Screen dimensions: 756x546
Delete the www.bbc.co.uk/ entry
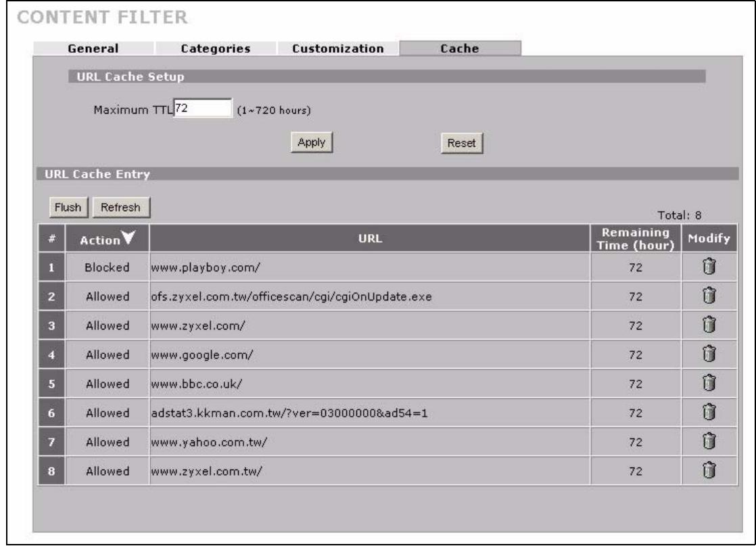click(x=709, y=383)
